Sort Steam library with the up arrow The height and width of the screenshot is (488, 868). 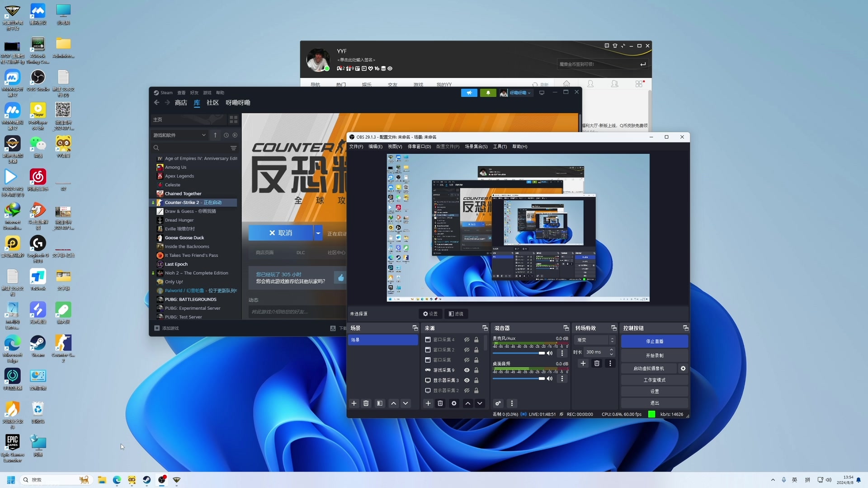coord(215,135)
